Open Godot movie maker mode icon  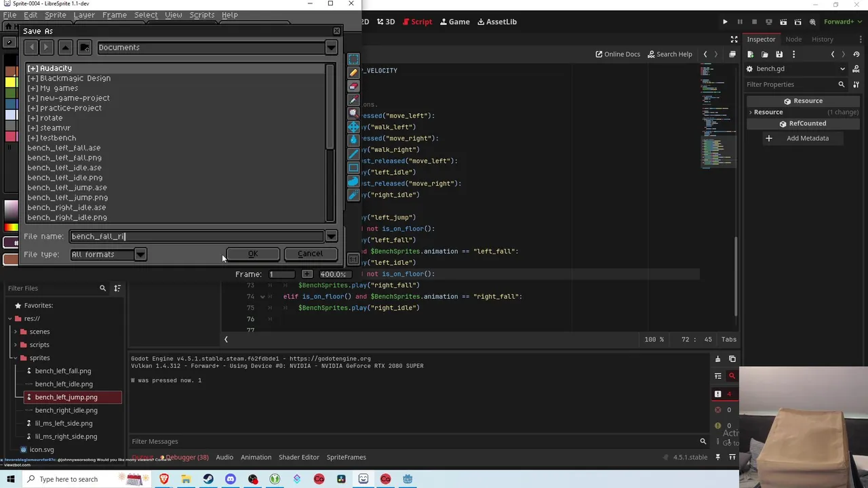click(x=812, y=22)
